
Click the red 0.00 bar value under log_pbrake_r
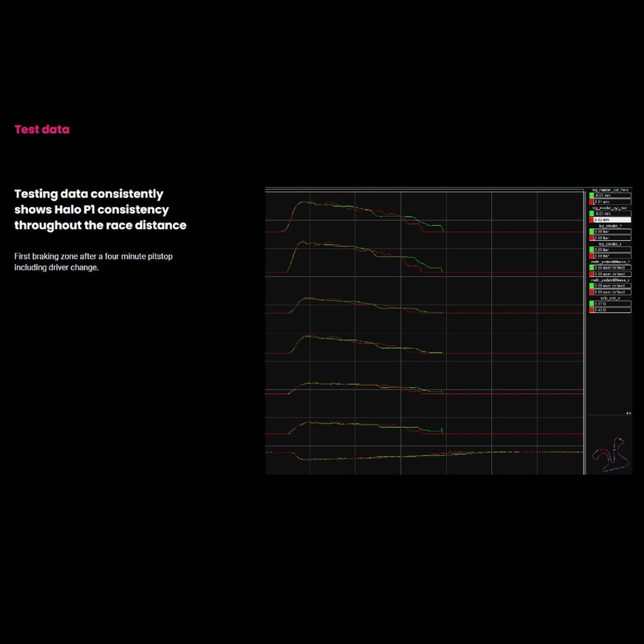click(x=613, y=256)
